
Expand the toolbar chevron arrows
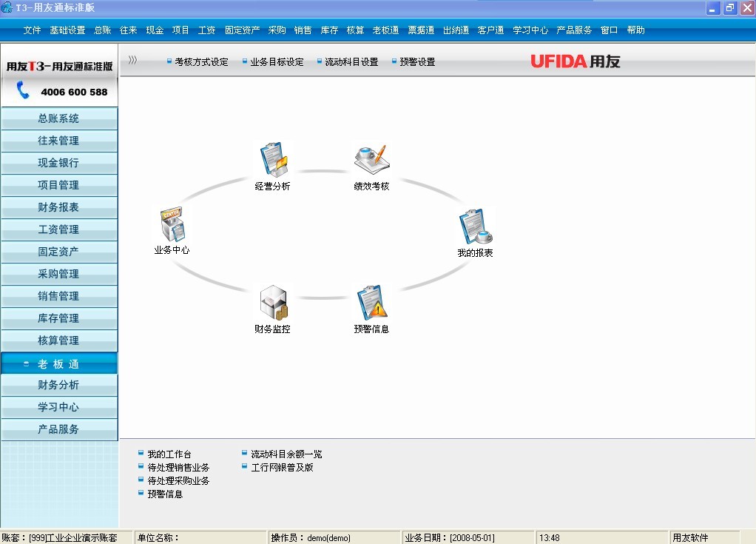tap(132, 60)
